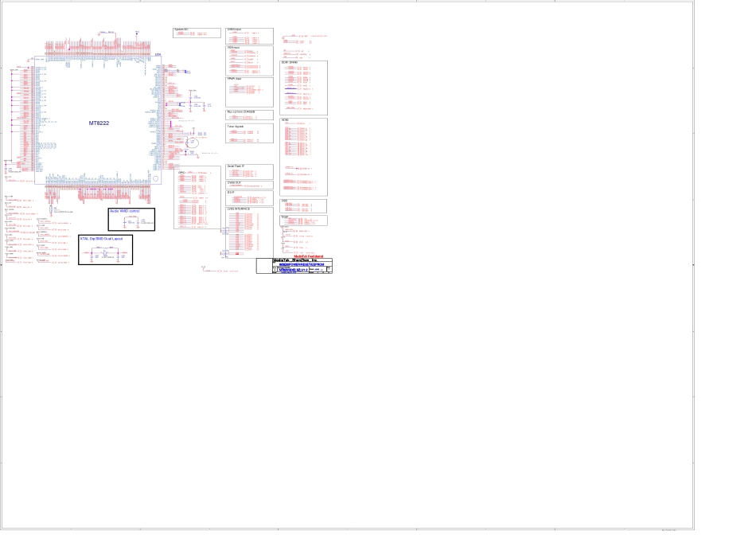
Task: Select the Audio WMD control block
Action: click(x=131, y=220)
